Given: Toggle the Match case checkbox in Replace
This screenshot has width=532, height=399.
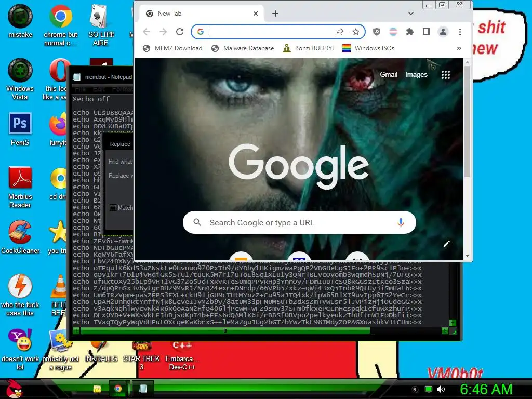Looking at the screenshot, I should pos(113,208).
